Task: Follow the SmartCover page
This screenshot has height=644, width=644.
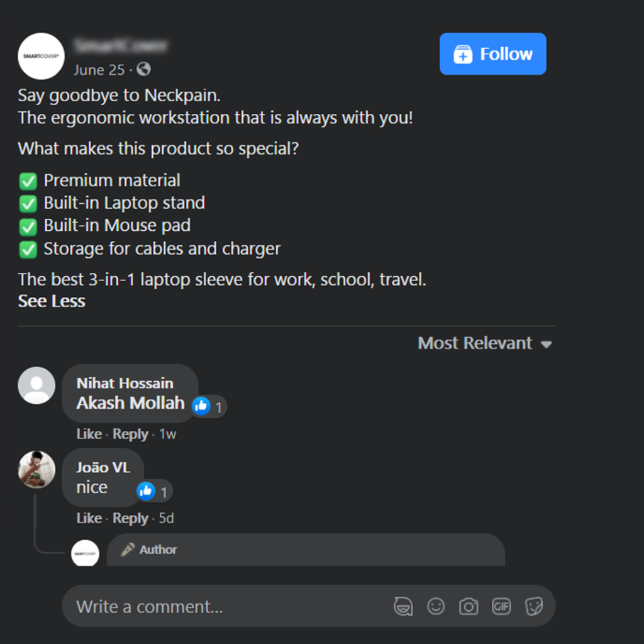Action: coord(492,54)
